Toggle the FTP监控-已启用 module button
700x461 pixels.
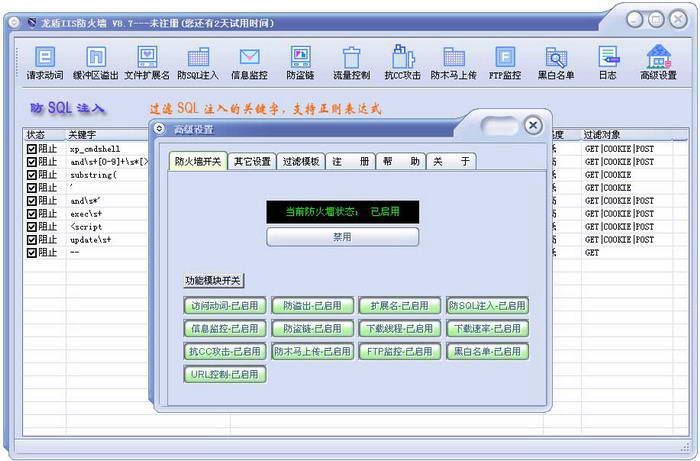[400, 351]
